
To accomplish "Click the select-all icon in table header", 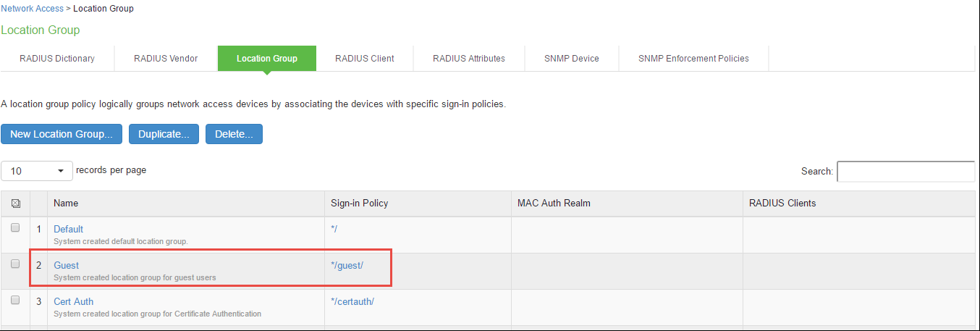I will tap(14, 204).
